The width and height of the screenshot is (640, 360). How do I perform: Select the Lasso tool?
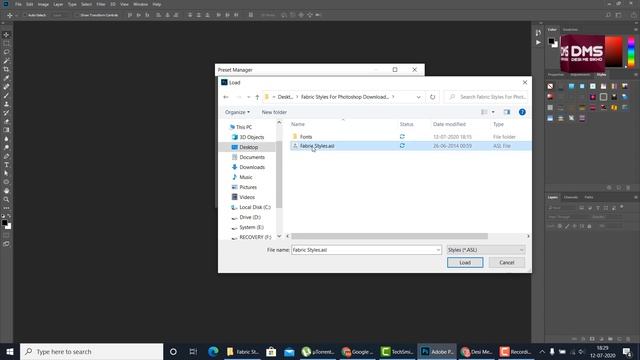point(6,52)
